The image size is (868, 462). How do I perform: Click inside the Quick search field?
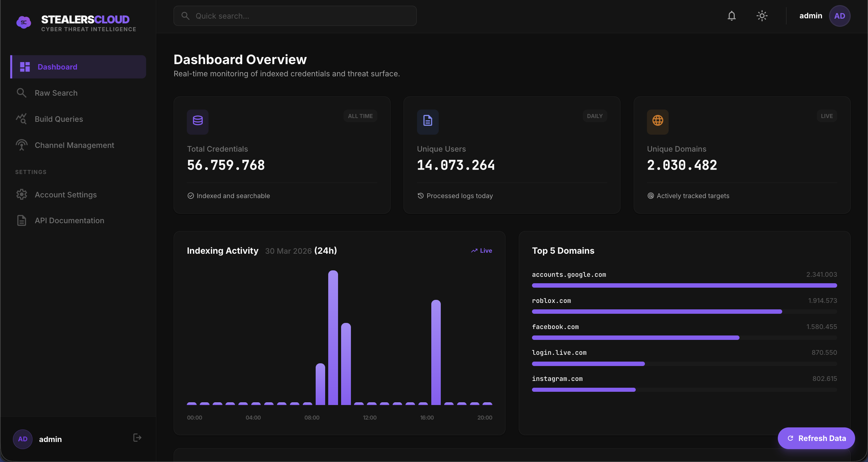point(294,16)
